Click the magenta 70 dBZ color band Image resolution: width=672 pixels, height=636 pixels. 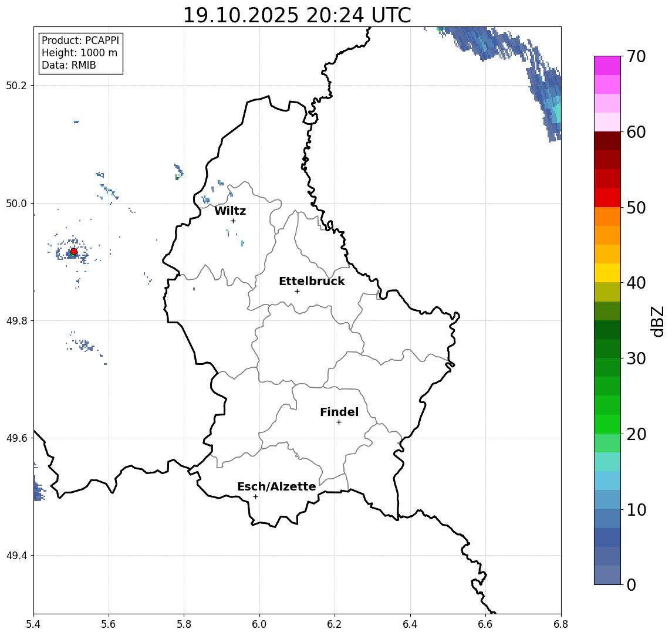tap(607, 65)
